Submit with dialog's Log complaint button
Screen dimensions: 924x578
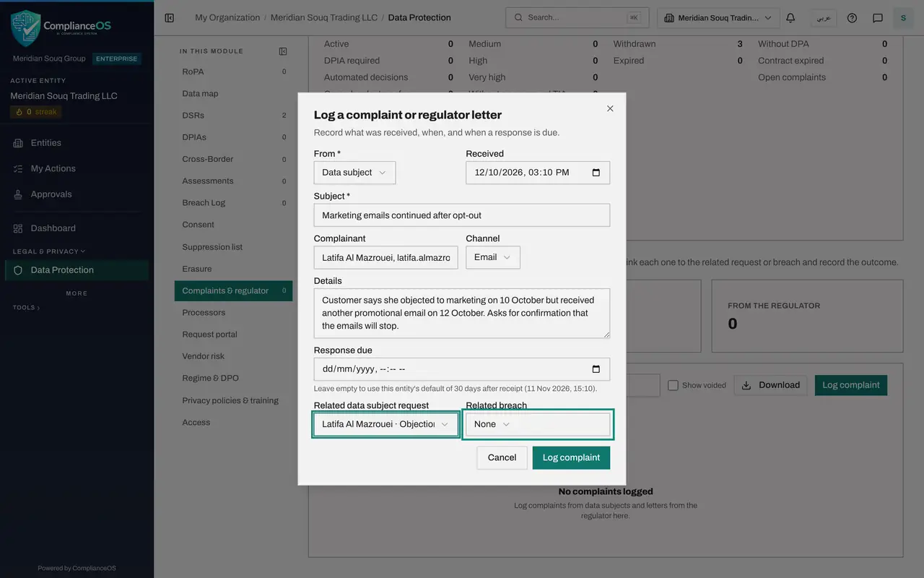point(571,457)
